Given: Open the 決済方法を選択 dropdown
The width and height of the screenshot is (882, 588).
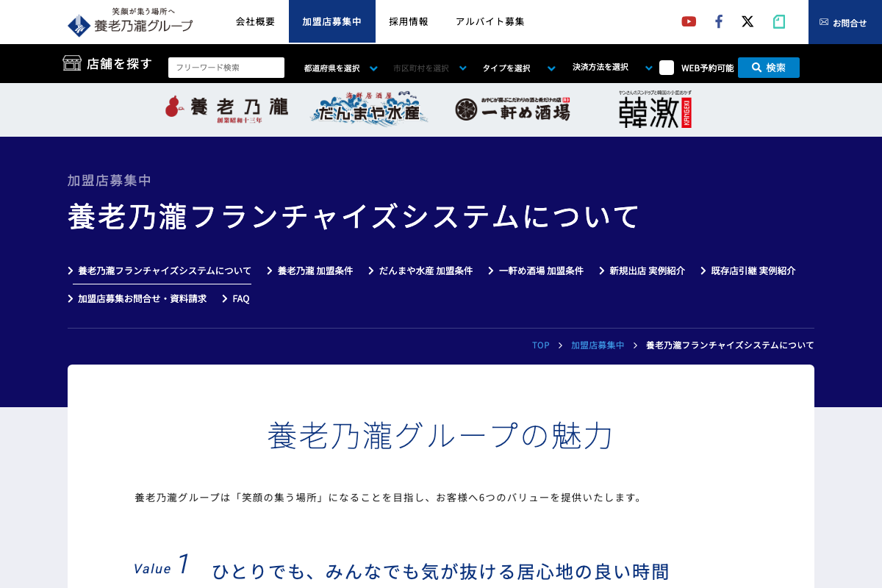Looking at the screenshot, I should [612, 68].
